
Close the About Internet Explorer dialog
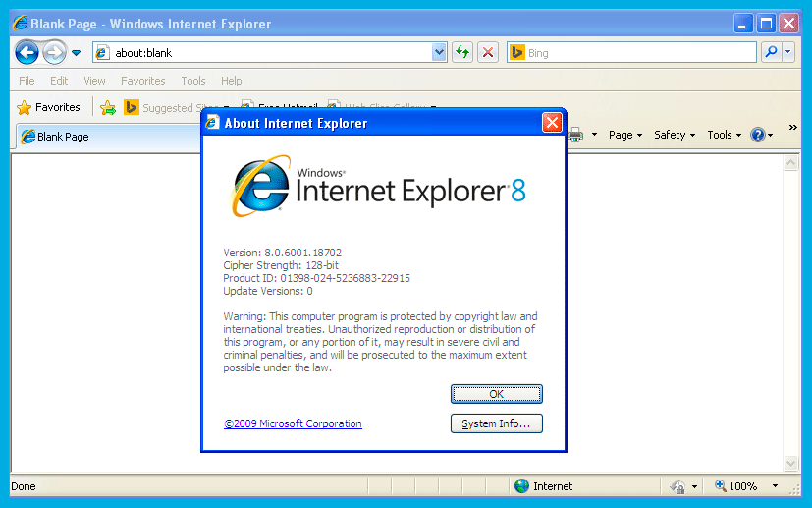(552, 123)
